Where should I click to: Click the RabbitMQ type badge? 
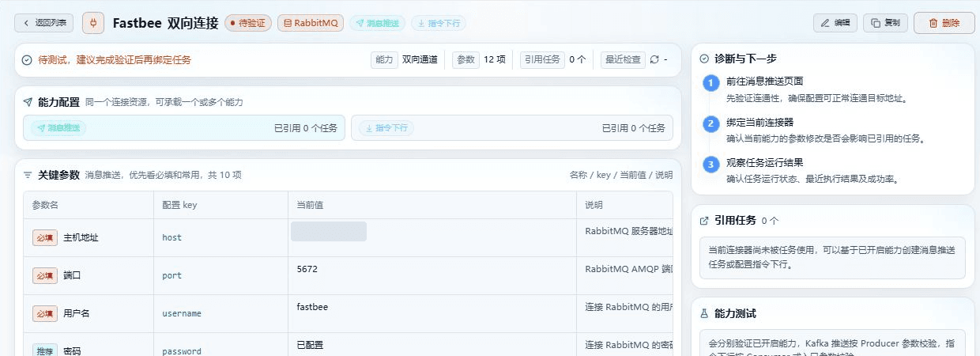pyautogui.click(x=310, y=23)
